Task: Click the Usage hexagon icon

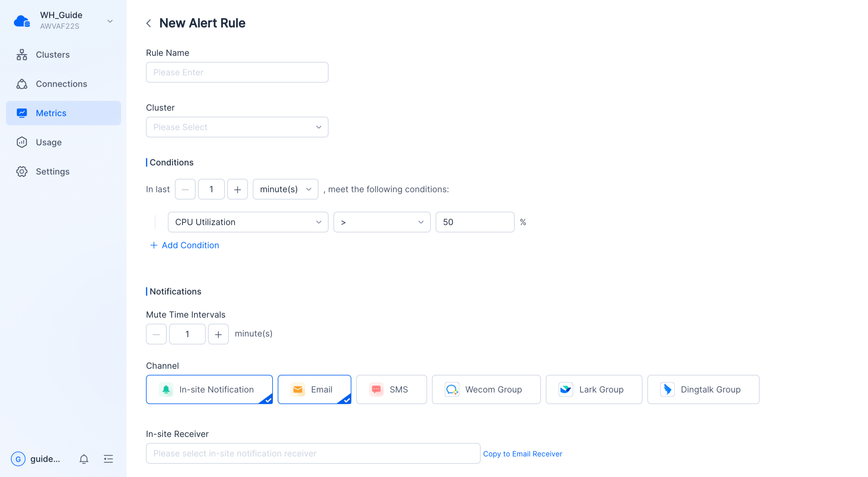Action: [22, 142]
